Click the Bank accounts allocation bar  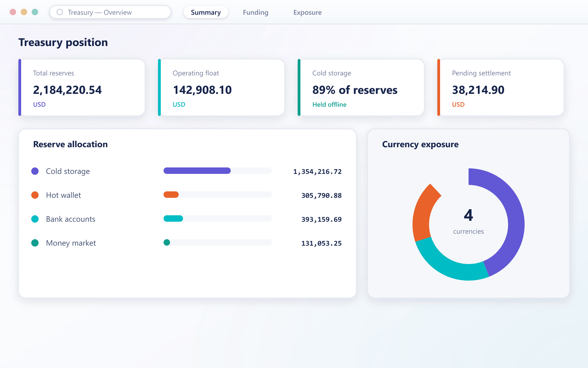[217, 219]
